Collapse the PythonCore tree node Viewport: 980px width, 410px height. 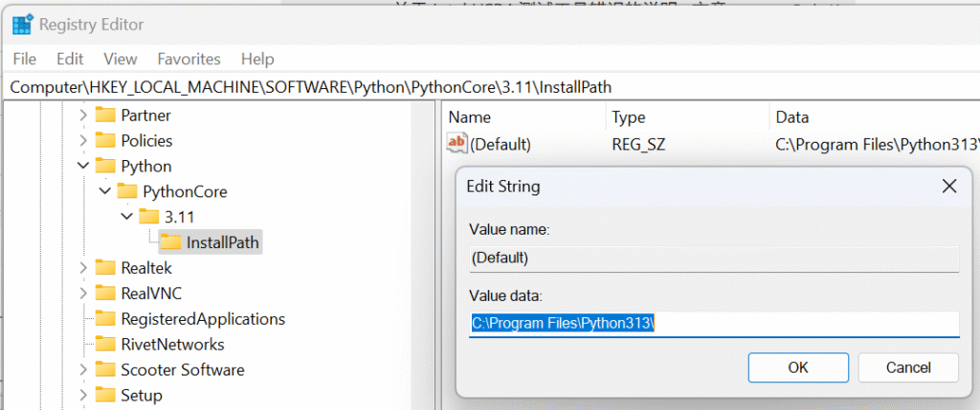(x=105, y=192)
